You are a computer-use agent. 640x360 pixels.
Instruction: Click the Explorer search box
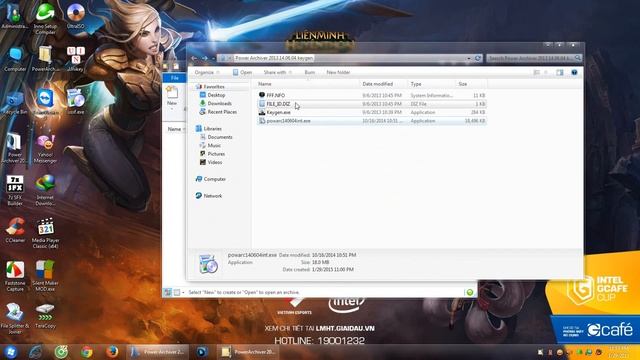point(534,58)
